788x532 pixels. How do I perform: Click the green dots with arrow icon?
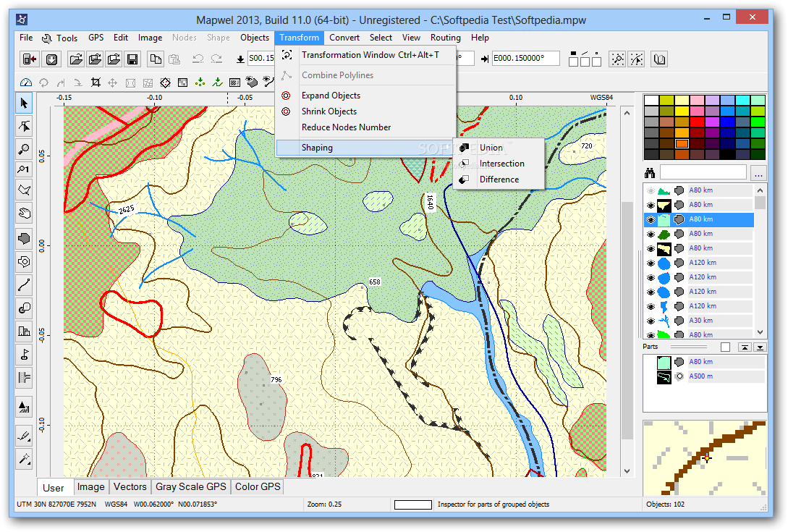(x=200, y=83)
